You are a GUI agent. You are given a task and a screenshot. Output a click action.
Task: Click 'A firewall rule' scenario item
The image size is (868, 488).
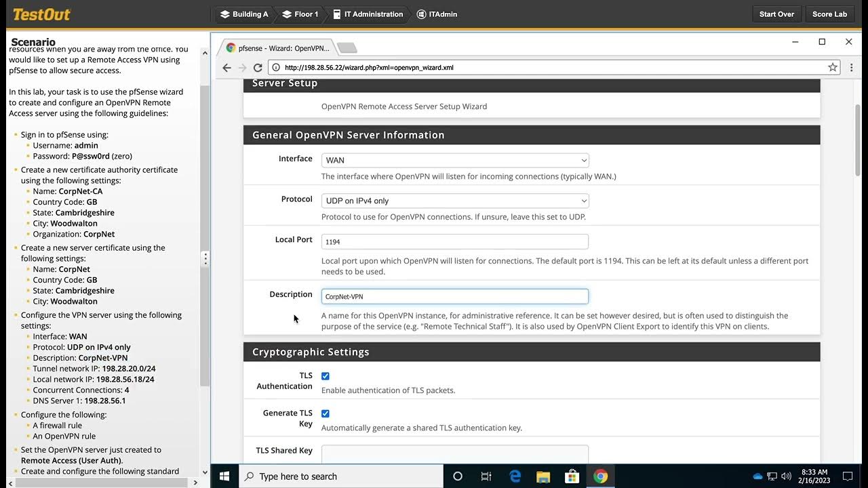coord(58,426)
